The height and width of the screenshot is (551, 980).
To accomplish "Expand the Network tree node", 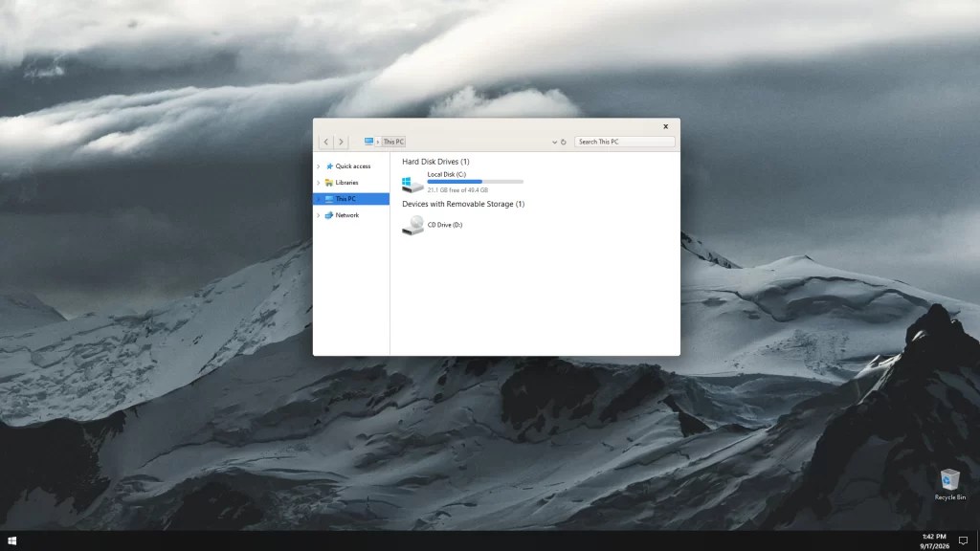I will click(318, 215).
